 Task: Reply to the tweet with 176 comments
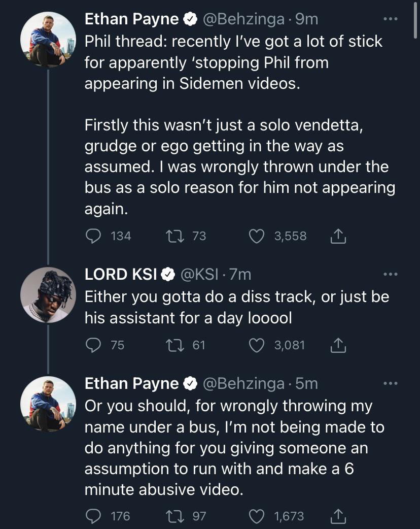(x=93, y=516)
